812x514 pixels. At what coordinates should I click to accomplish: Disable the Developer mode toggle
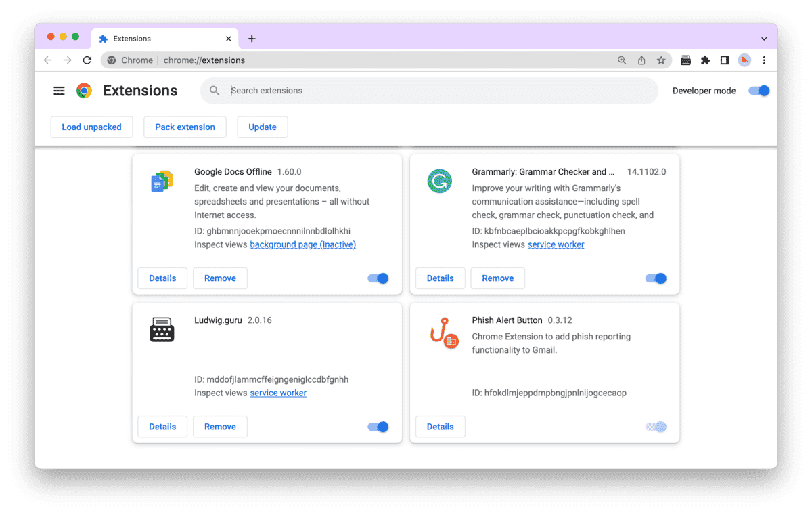tap(759, 90)
